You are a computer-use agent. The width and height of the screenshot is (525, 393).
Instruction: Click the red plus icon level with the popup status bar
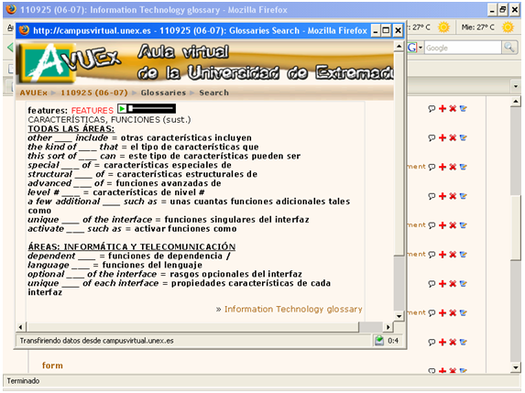tap(442, 342)
